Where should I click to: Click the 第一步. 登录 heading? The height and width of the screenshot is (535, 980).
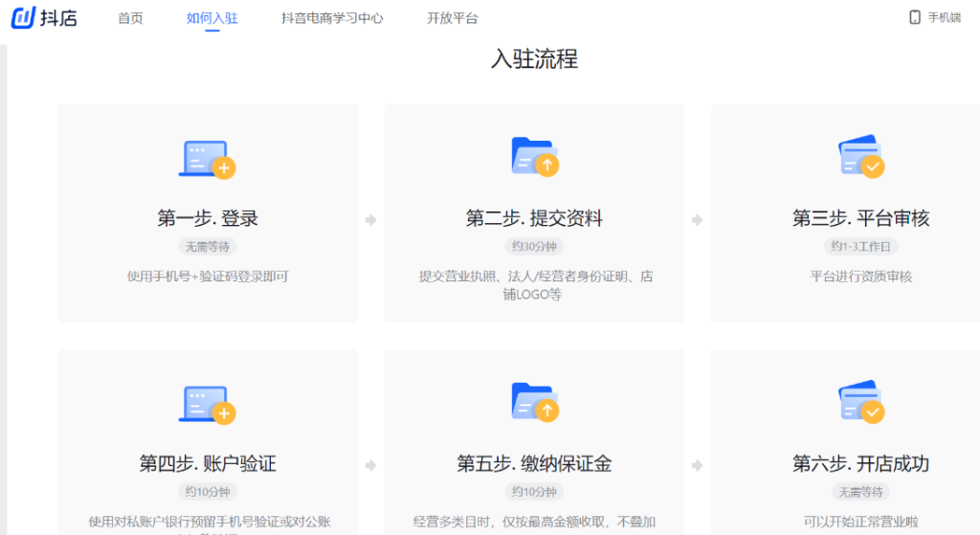[x=208, y=218]
